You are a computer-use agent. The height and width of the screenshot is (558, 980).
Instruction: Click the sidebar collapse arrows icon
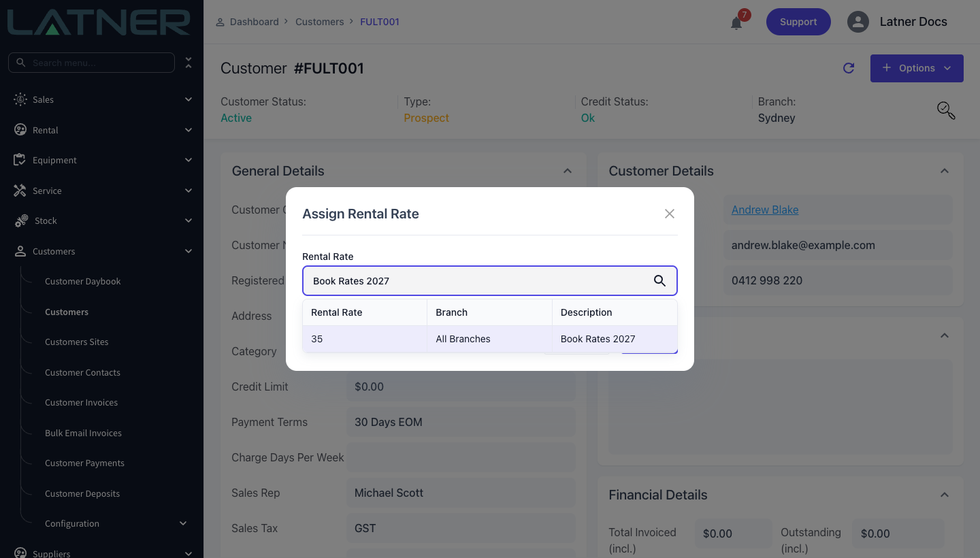(x=189, y=63)
